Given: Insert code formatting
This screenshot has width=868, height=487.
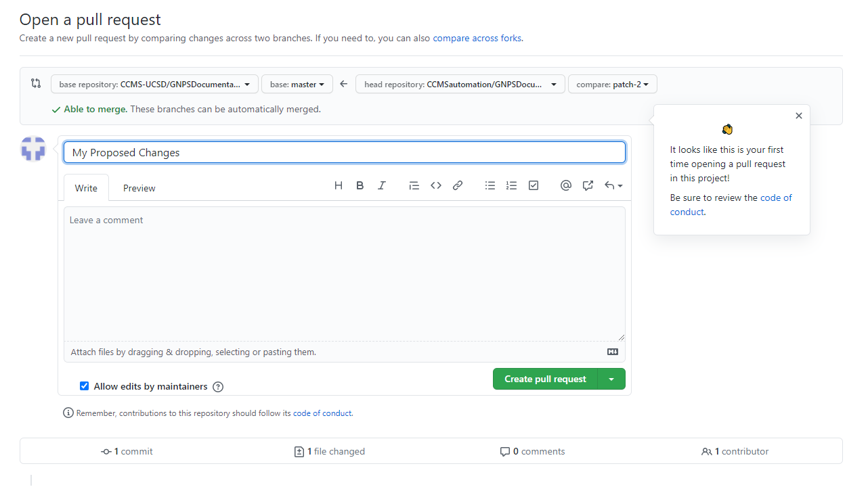Looking at the screenshot, I should (x=436, y=185).
